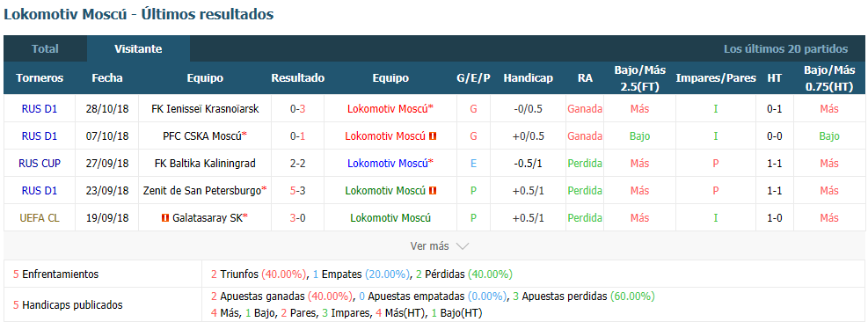This screenshot has height=322, width=868.
Task: Open the Los últimos 20 partidos selector
Action: click(x=785, y=48)
